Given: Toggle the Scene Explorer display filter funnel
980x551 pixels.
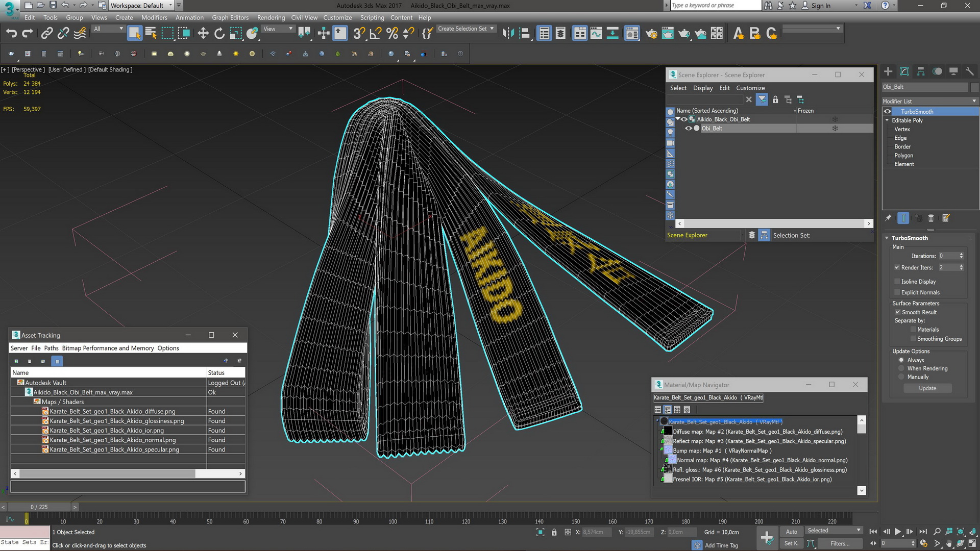Looking at the screenshot, I should [762, 99].
